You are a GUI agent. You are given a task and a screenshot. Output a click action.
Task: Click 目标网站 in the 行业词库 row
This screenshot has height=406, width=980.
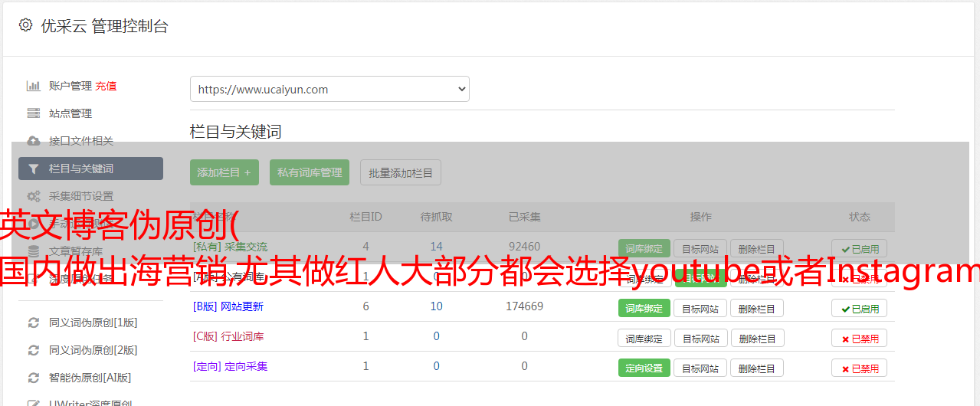(700, 338)
